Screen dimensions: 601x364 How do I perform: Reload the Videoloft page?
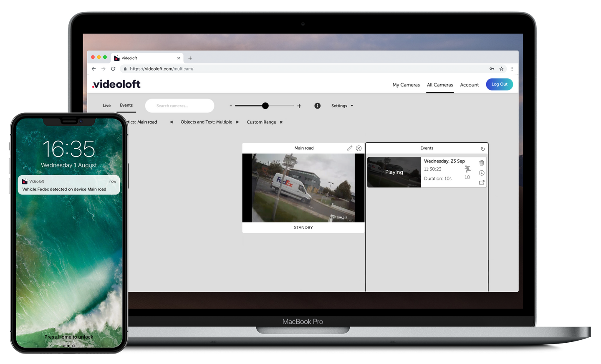[x=113, y=69]
